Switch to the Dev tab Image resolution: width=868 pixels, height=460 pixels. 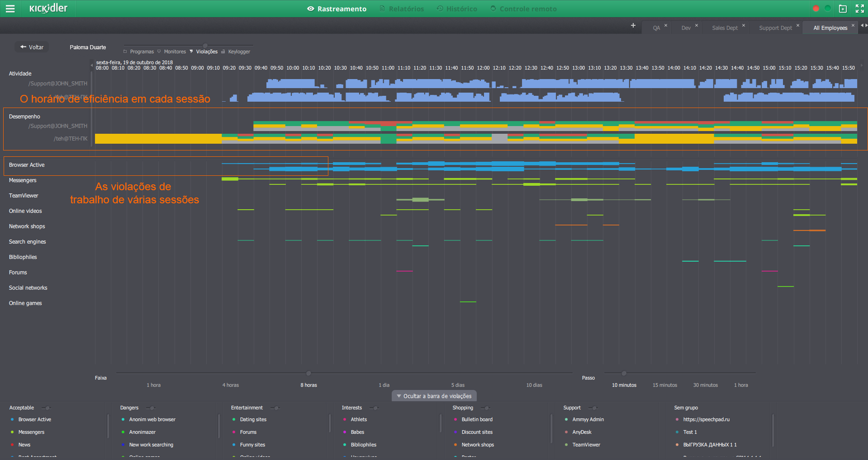pos(686,28)
